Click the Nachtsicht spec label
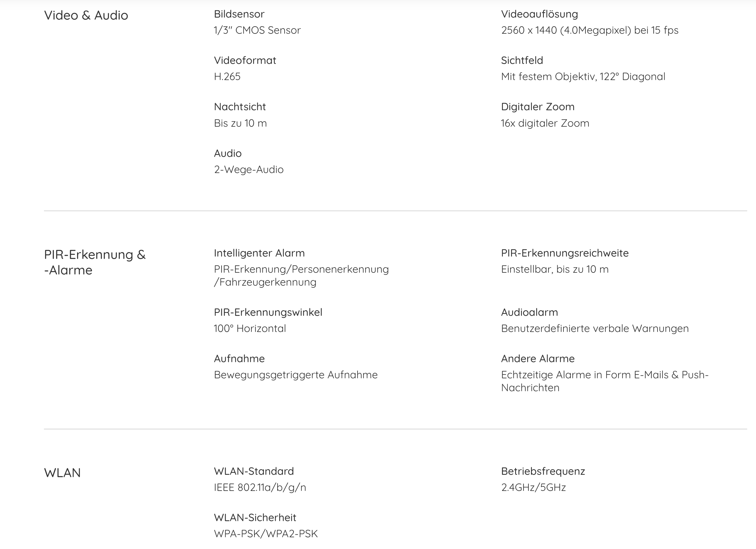Viewport: 756px width, 549px height. (x=240, y=107)
